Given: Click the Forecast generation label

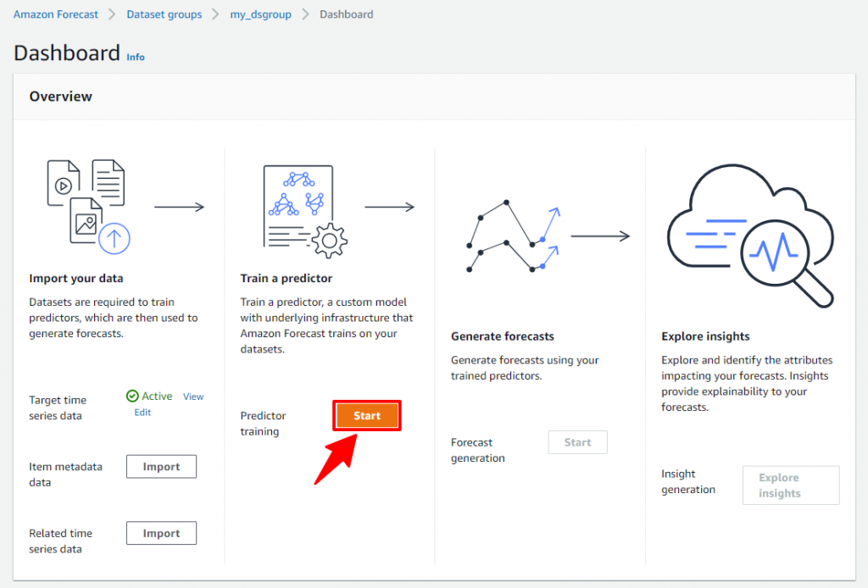Looking at the screenshot, I should click(478, 450).
